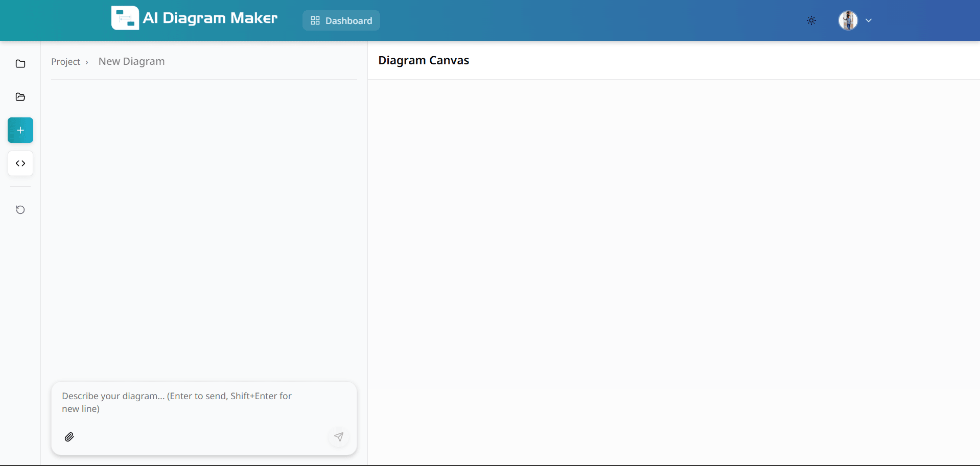The image size is (980, 466).
Task: Click the history reset icon in sidebar
Action: point(20,209)
